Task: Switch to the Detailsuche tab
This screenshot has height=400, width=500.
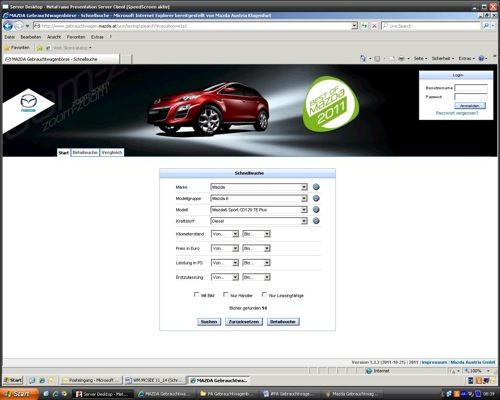Action: [x=85, y=152]
